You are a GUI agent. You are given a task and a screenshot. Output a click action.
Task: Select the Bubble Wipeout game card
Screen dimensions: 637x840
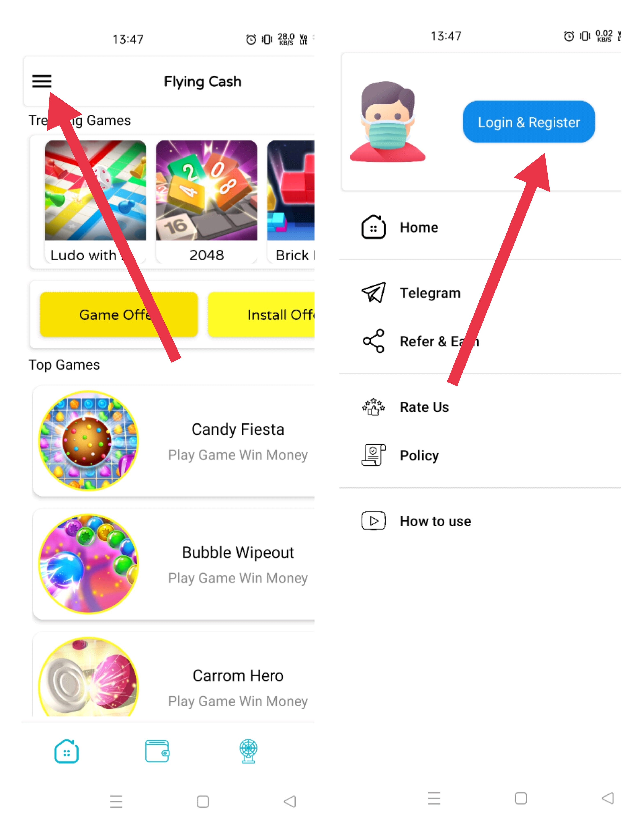[x=174, y=564]
